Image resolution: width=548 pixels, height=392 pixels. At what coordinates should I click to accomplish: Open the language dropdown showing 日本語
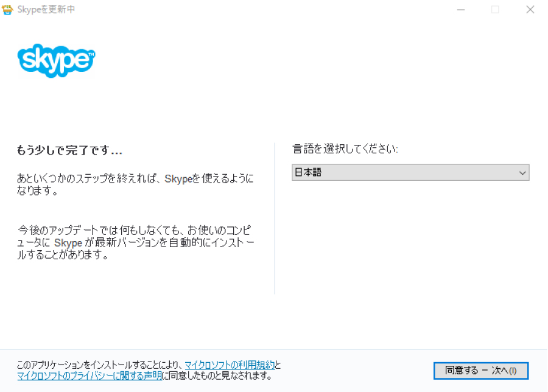pos(410,172)
